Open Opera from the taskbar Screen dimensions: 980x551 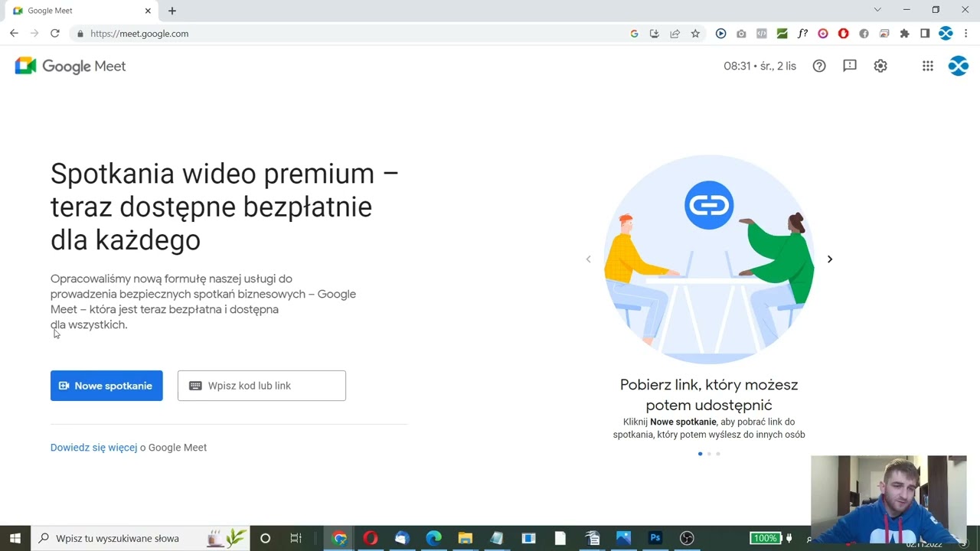[x=371, y=538]
